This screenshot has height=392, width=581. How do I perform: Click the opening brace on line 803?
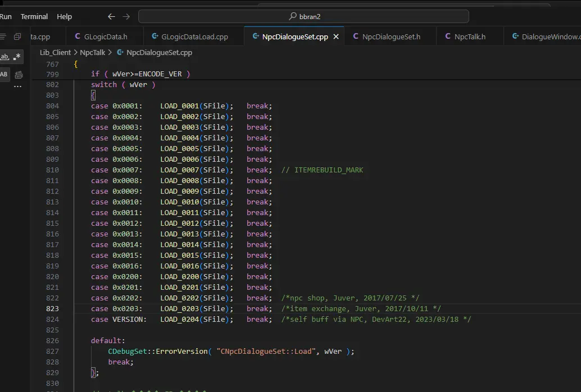tap(93, 95)
